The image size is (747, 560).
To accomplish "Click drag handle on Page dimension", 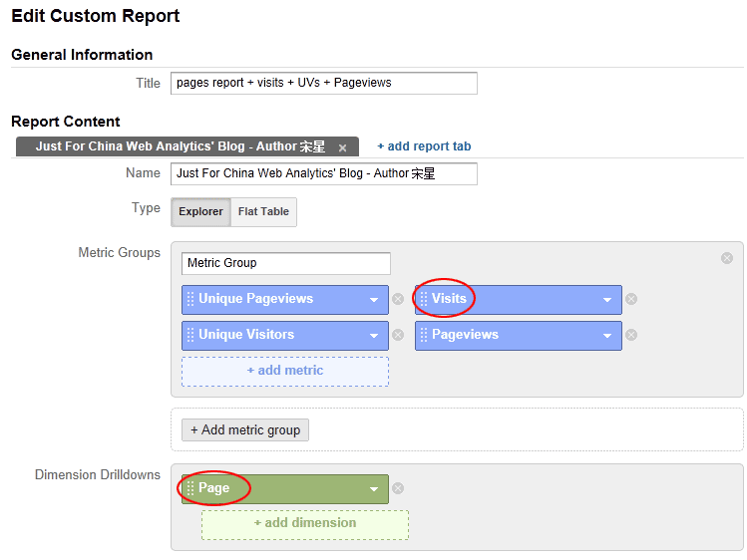I will (x=190, y=488).
